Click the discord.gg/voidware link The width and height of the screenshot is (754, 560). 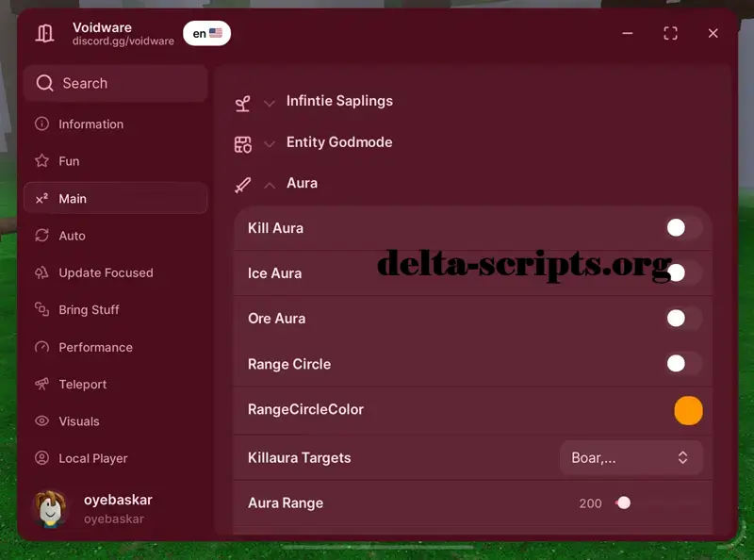[123, 41]
